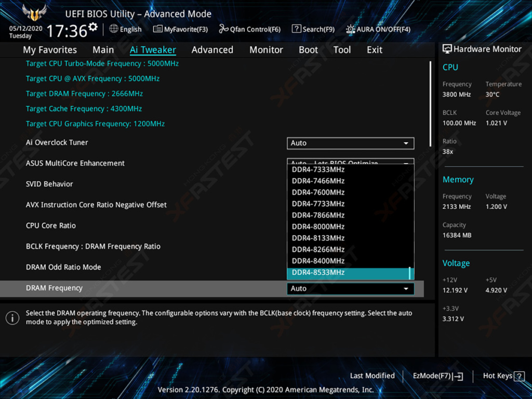
Task: Click the 3800 MHz CPU frequency value
Action: pos(457,95)
